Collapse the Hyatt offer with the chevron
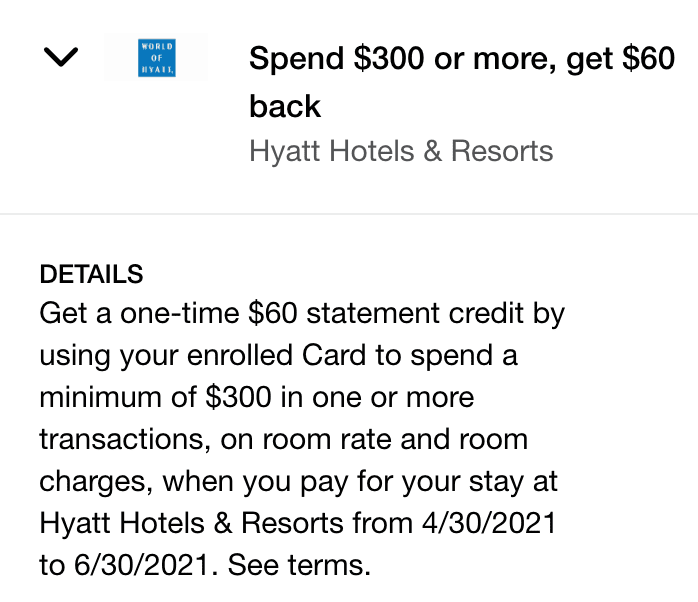The height and width of the screenshot is (602, 698). point(61,57)
